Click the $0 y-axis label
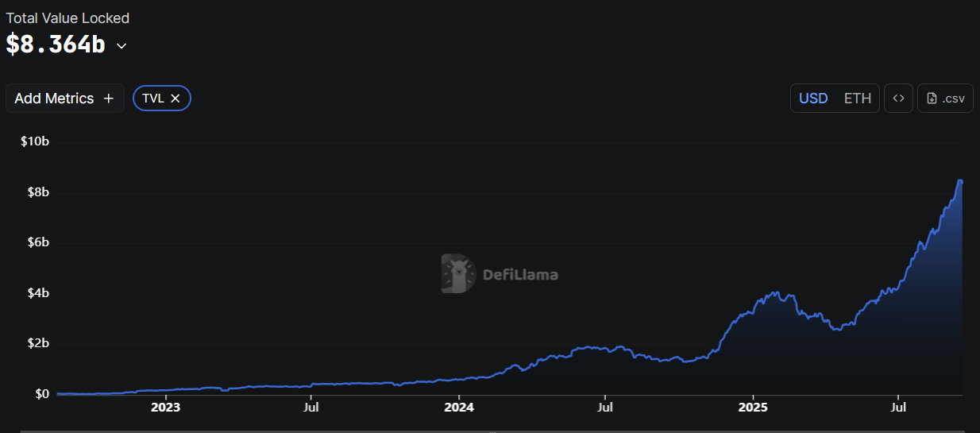This screenshot has height=433, width=980. coord(41,394)
